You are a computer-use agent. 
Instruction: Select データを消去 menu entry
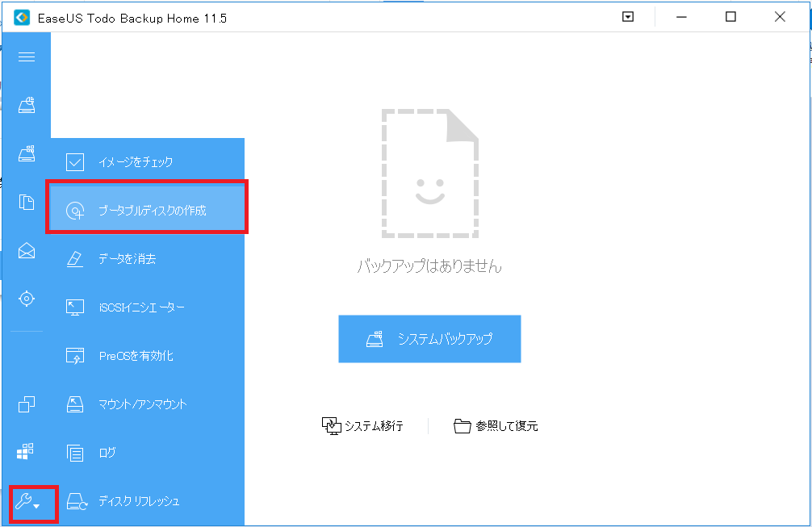point(148,259)
